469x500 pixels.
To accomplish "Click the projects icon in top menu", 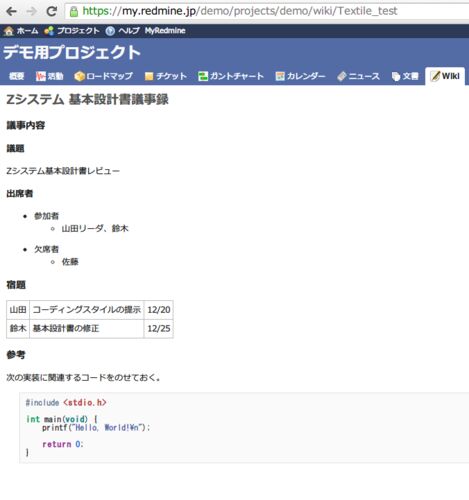I will [x=49, y=31].
